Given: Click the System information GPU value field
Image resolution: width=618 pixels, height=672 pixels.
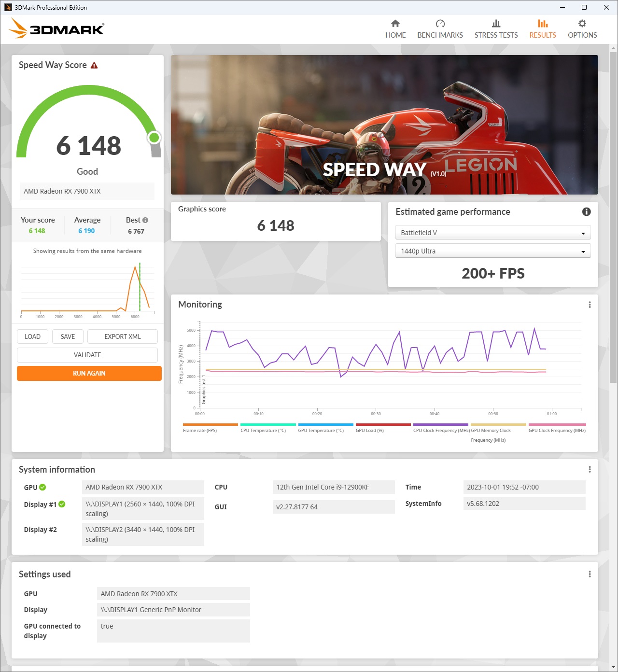Looking at the screenshot, I should coord(143,487).
